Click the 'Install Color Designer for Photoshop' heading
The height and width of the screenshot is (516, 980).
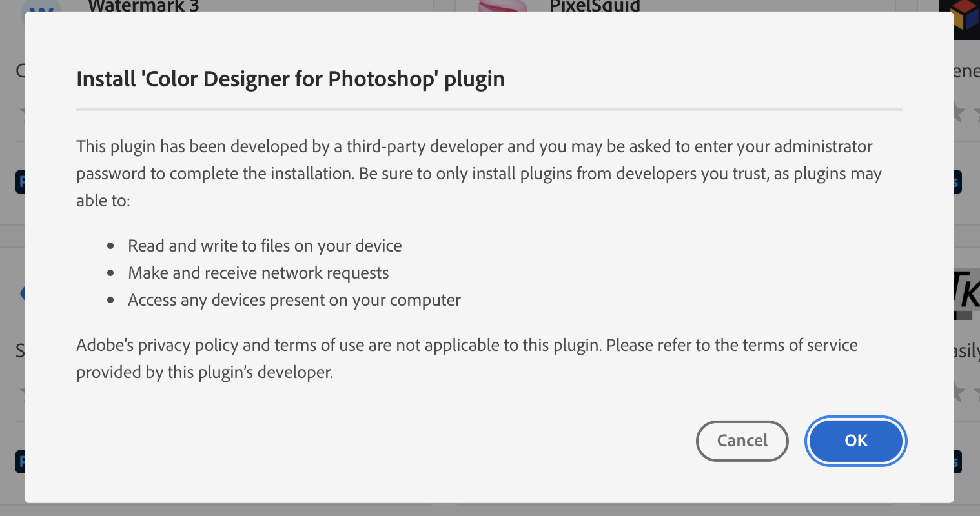(291, 79)
